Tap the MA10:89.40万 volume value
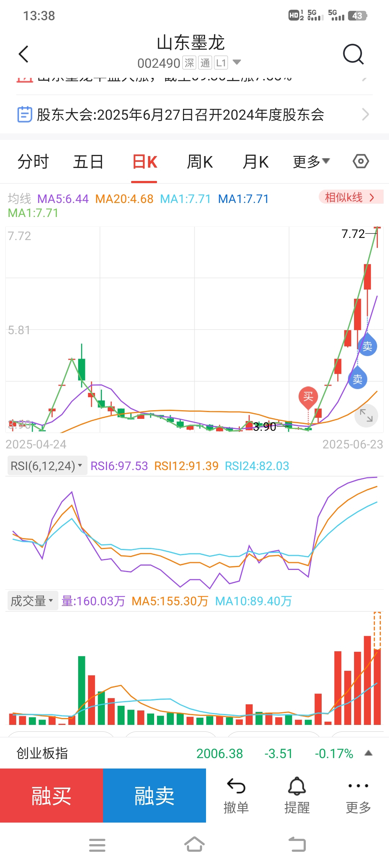This screenshot has height=868, width=389. [x=254, y=601]
